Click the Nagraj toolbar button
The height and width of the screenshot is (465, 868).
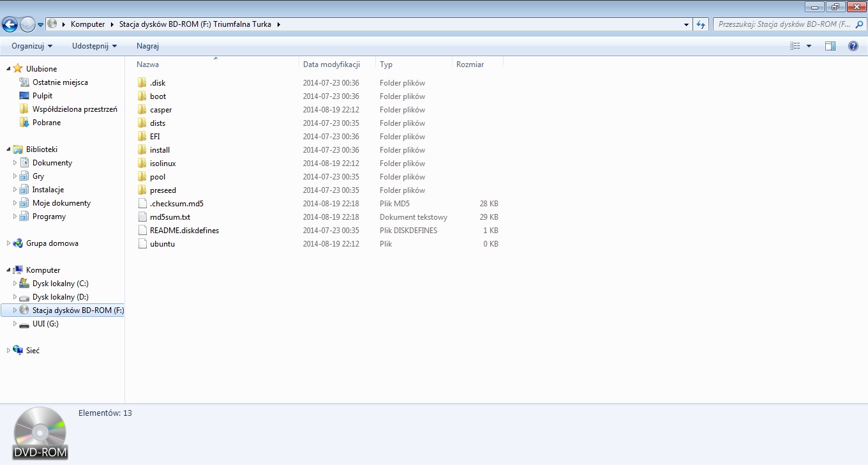pos(147,46)
